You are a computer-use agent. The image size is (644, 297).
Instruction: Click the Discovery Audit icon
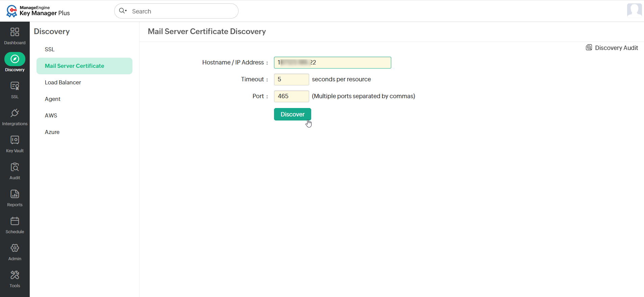coord(589,48)
